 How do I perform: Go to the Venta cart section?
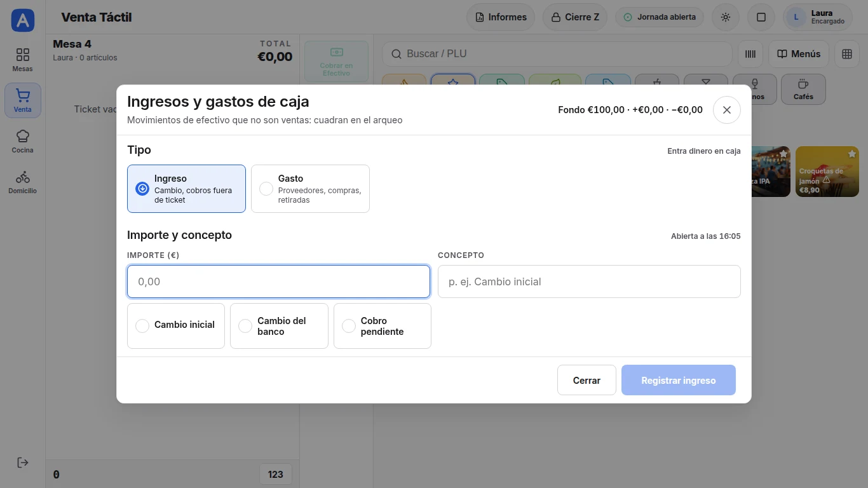(x=23, y=100)
